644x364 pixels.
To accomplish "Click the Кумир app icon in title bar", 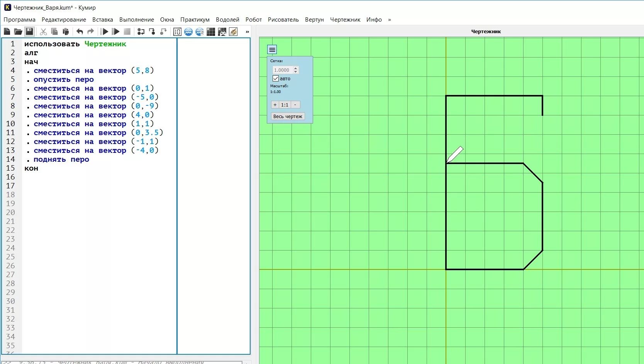I will (7, 7).
